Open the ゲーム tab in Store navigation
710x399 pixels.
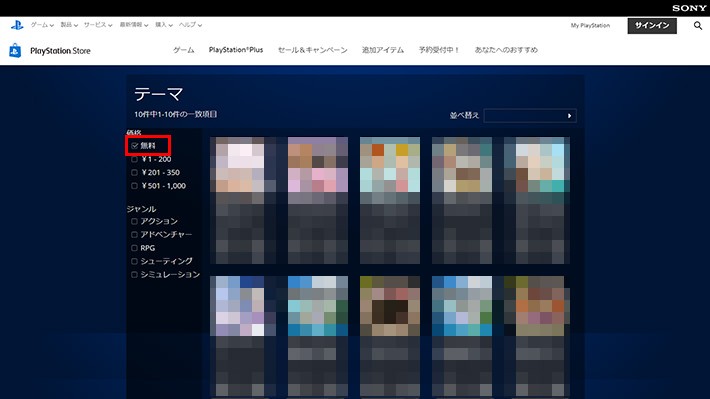tap(183, 50)
